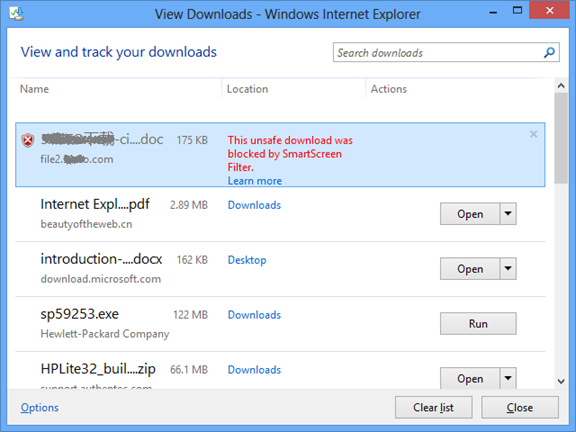Click the vertical scrollbar thumb

[561, 138]
